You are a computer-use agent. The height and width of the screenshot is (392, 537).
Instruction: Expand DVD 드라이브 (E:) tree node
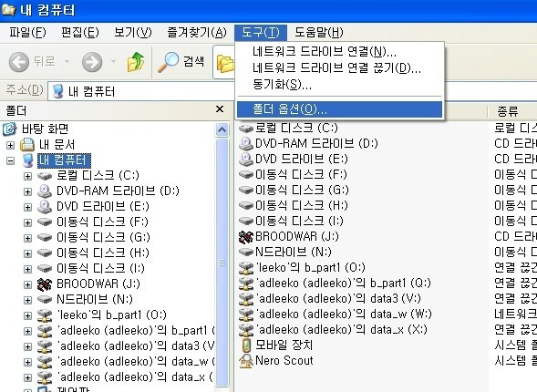click(x=27, y=207)
